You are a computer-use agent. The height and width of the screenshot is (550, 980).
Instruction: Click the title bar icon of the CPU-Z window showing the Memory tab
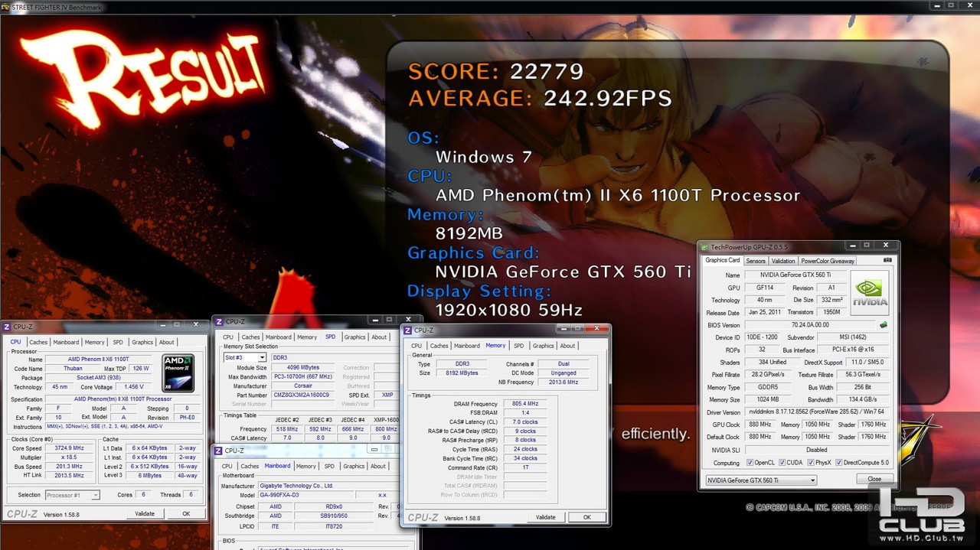[x=408, y=330]
